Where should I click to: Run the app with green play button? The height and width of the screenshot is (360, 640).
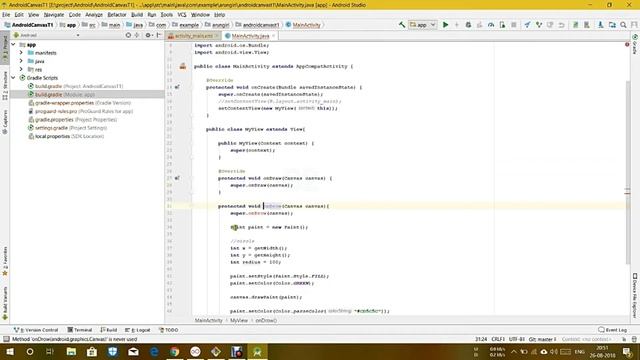[445, 25]
